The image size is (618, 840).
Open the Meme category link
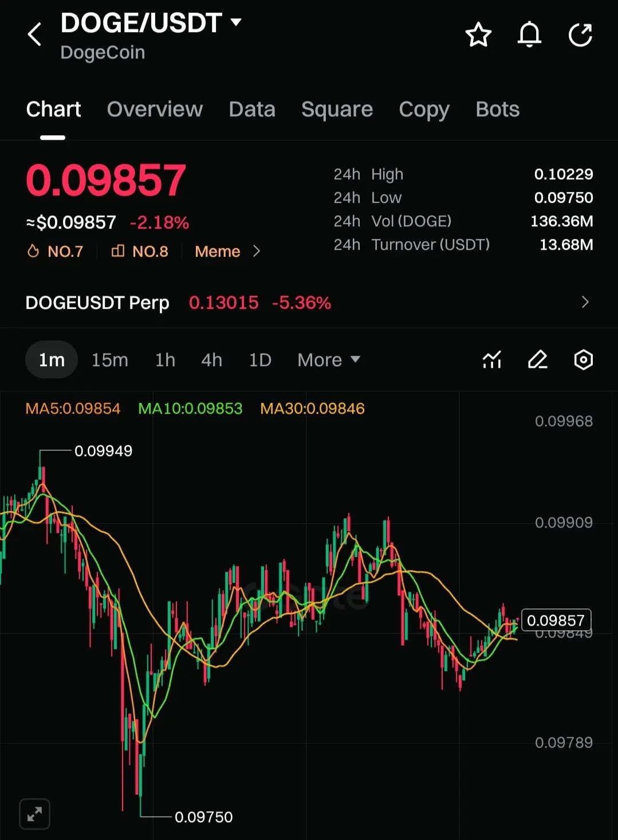click(x=217, y=252)
